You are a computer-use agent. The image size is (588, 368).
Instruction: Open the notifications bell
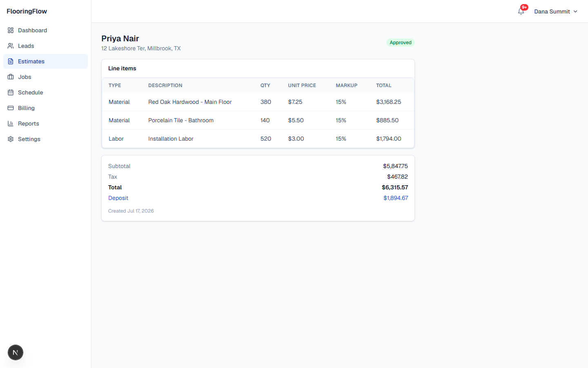521,11
